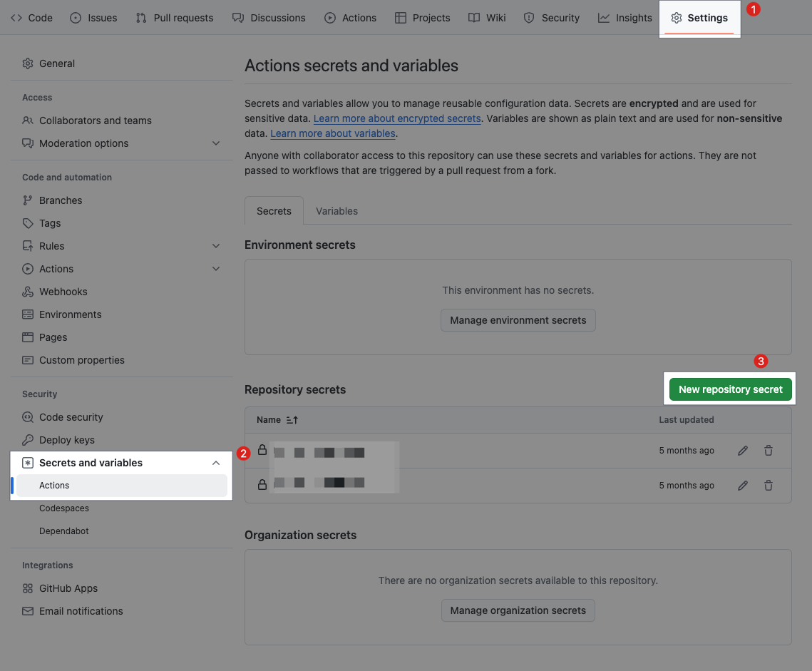Select Codespaces under Secrets and variables
Viewport: 812px width, 671px height.
(64, 508)
